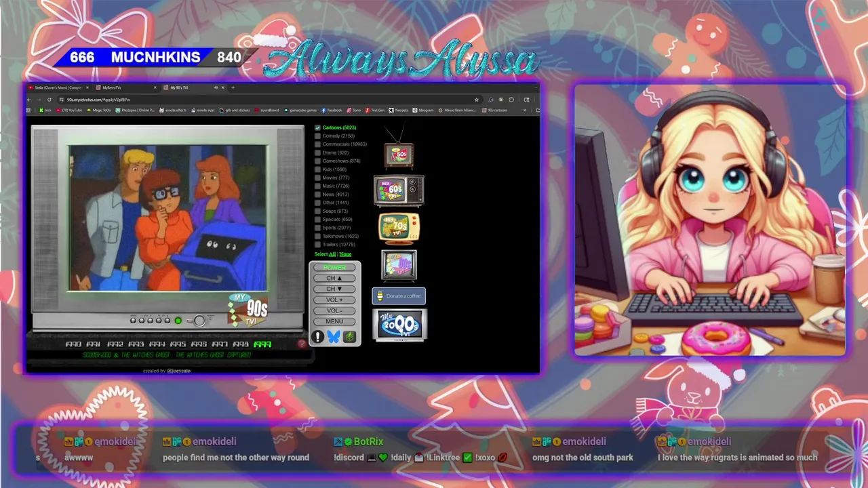Click the browser back arrow

(x=29, y=100)
